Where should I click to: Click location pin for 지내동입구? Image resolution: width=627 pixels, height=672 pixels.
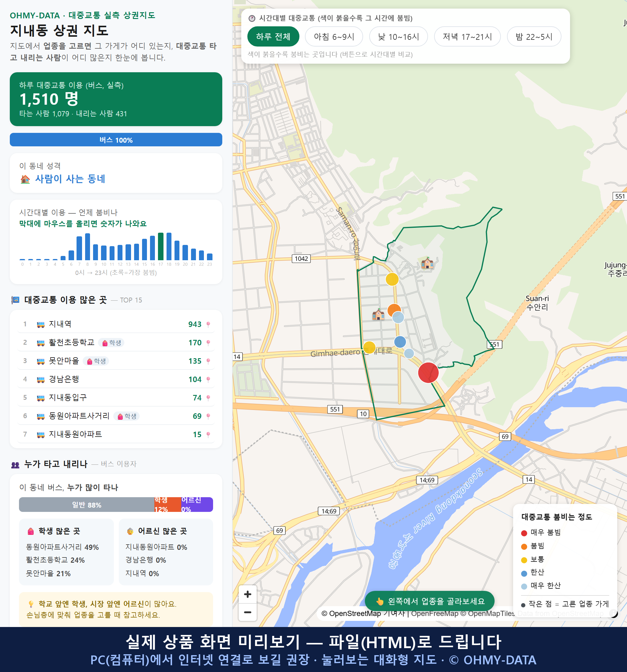click(208, 398)
